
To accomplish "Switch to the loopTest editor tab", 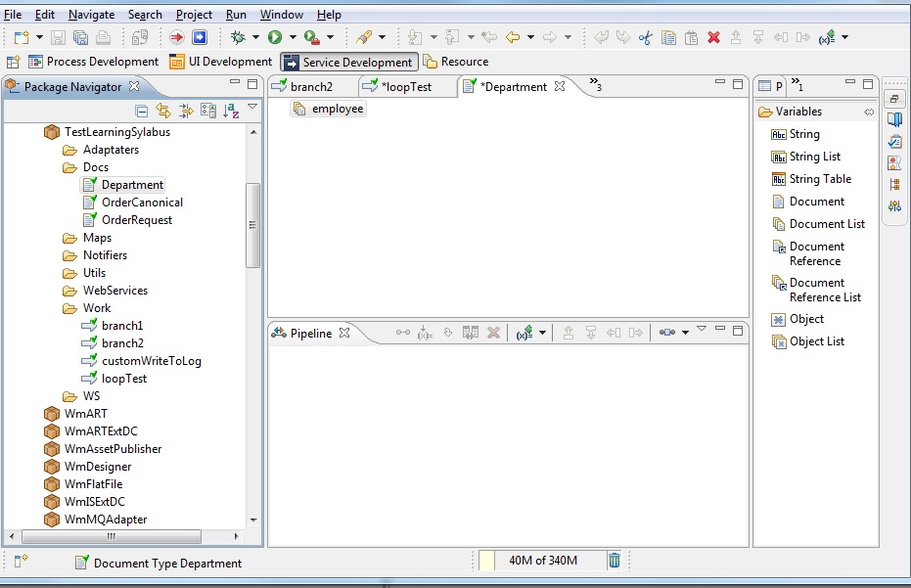I will point(406,87).
